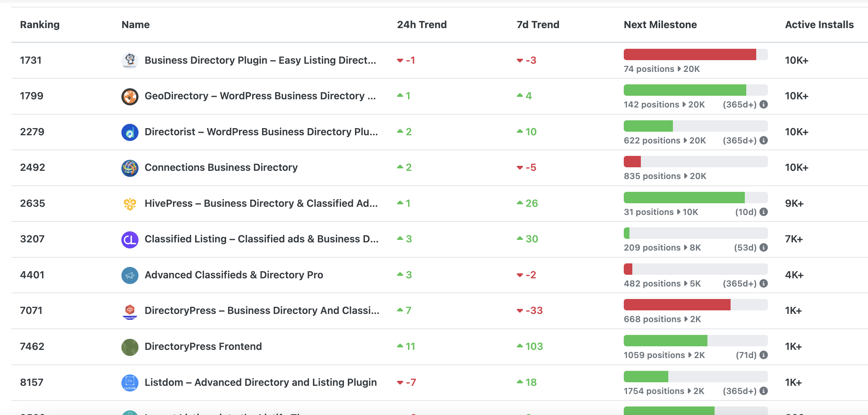Click the Next Milestone column header
This screenshot has width=868, height=415.
pyautogui.click(x=660, y=25)
